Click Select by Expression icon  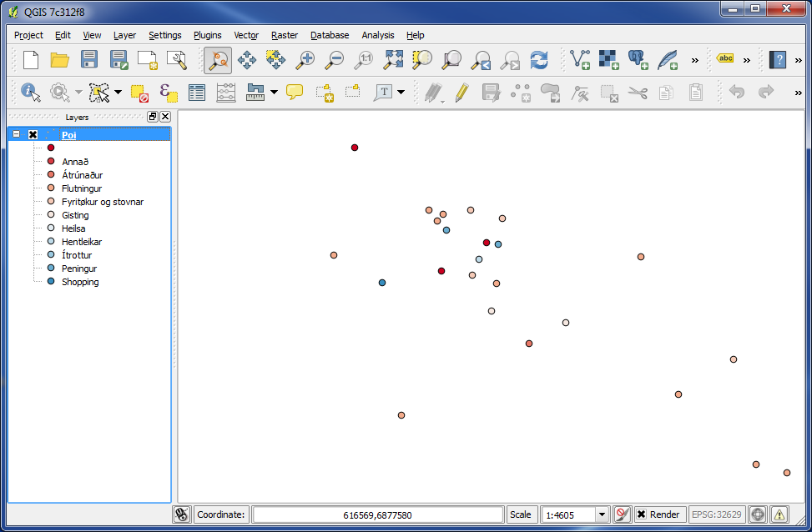[x=169, y=93]
